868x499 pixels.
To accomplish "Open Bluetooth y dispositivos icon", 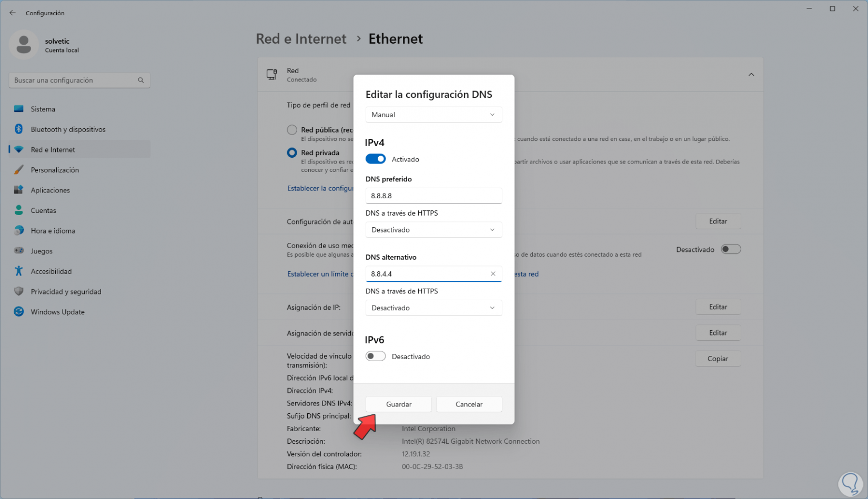I will click(x=19, y=129).
